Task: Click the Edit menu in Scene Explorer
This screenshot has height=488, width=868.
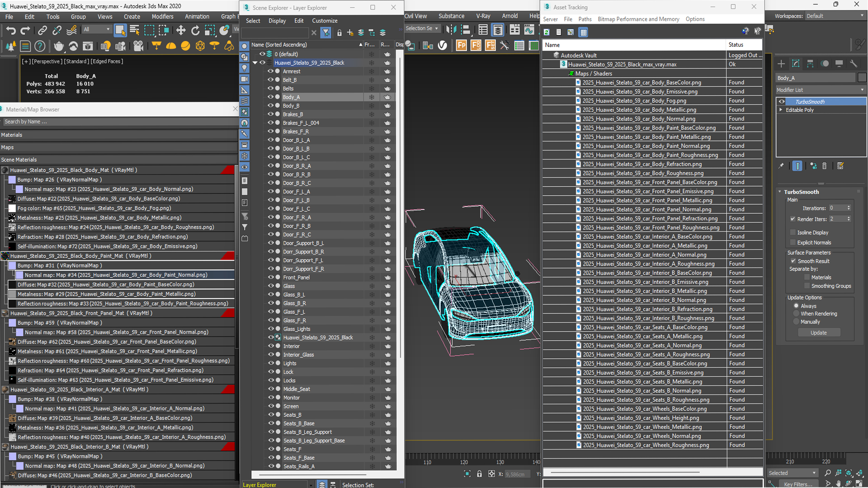Action: [298, 20]
